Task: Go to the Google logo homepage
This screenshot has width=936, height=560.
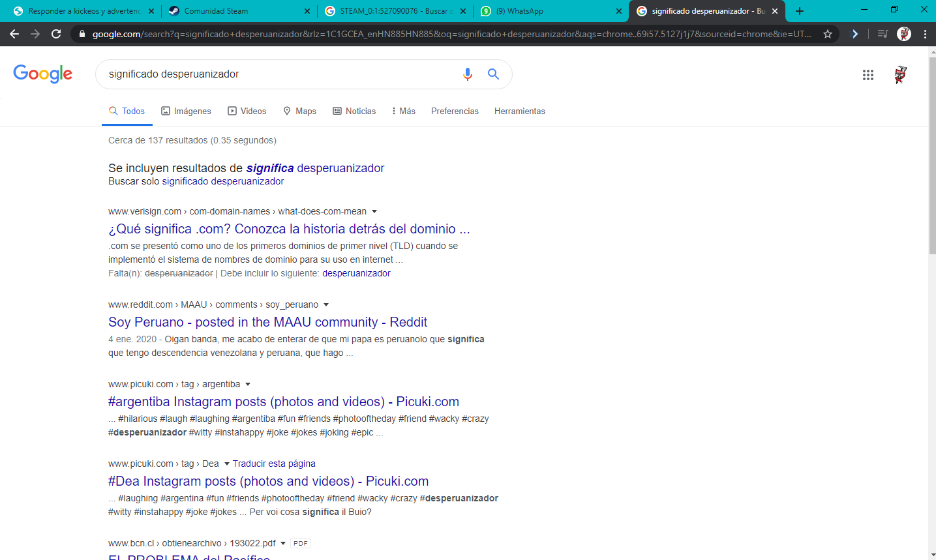Action: click(43, 74)
